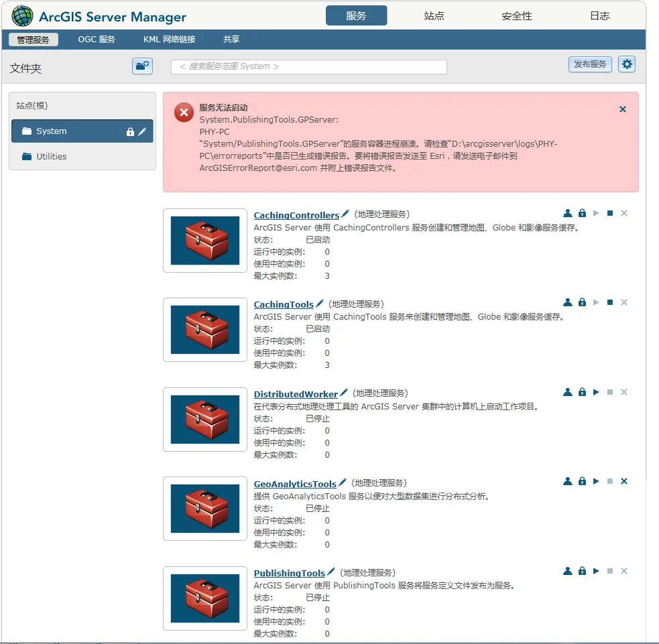
Task: Open the settings gear icon
Action: pos(627,64)
